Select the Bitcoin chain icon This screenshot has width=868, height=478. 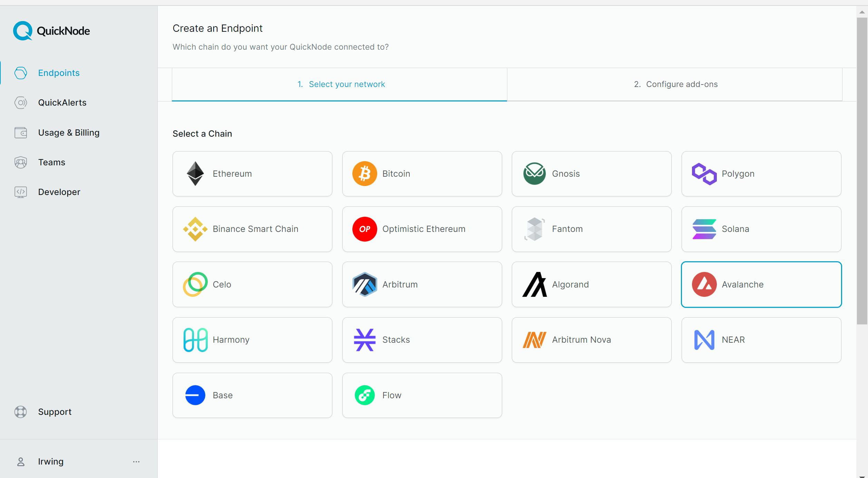[364, 173]
